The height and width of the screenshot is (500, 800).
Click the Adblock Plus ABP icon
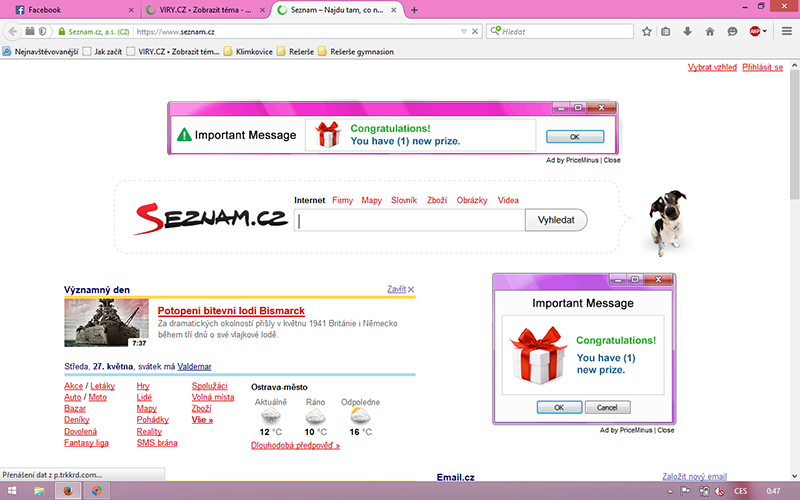pyautogui.click(x=754, y=31)
